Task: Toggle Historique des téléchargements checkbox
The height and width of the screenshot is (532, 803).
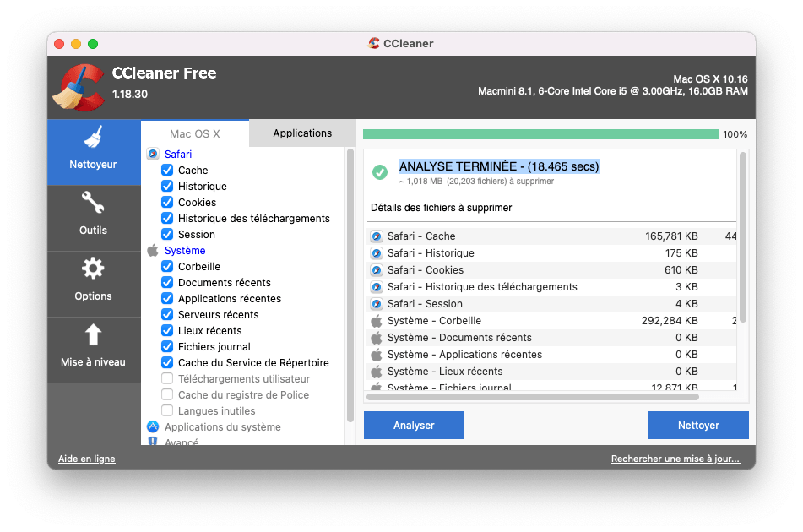Action: [167, 218]
